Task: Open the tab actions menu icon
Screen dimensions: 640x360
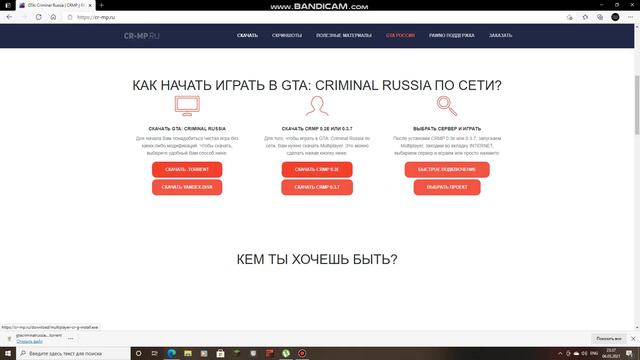Action: coord(7,5)
